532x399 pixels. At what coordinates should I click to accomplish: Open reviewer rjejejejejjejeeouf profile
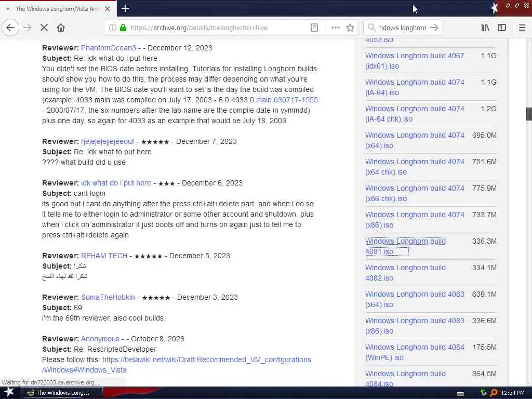108,141
